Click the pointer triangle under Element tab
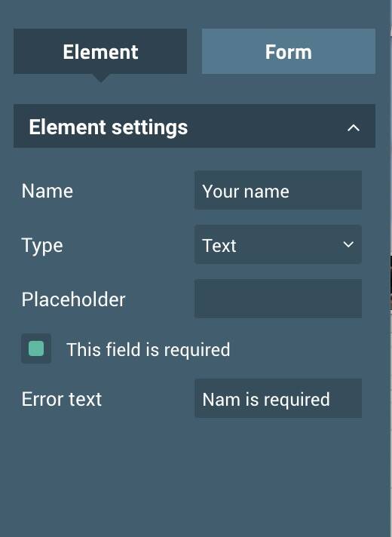The width and height of the screenshot is (392, 537). tap(101, 78)
